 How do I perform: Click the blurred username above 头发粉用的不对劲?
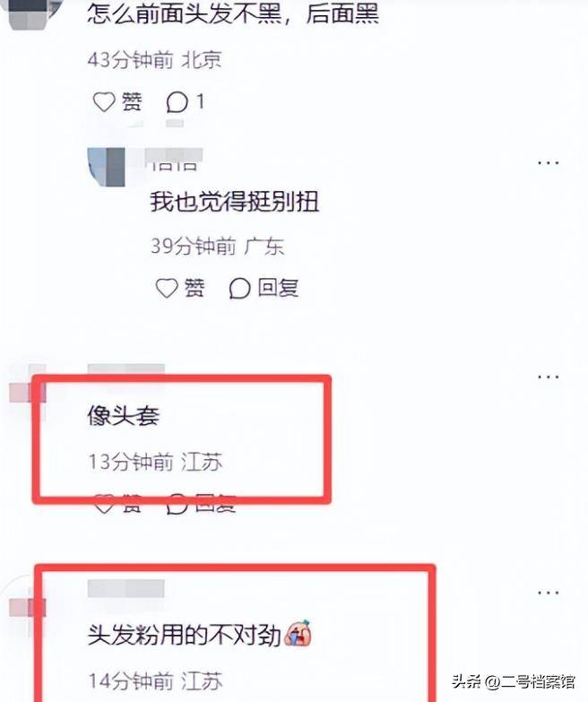(x=126, y=588)
